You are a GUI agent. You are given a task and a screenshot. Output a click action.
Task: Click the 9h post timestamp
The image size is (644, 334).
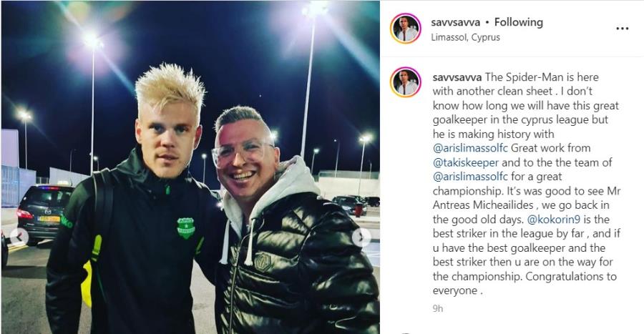[438, 308]
